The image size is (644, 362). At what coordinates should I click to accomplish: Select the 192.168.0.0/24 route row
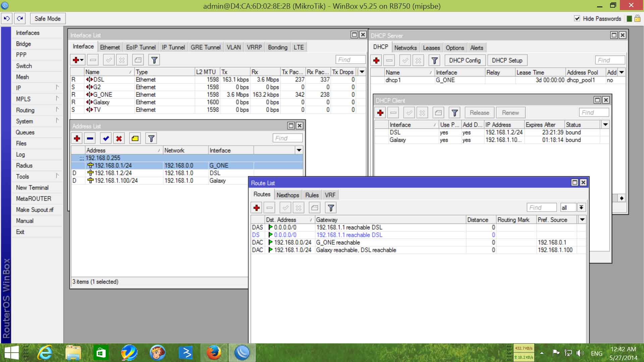[418, 242]
